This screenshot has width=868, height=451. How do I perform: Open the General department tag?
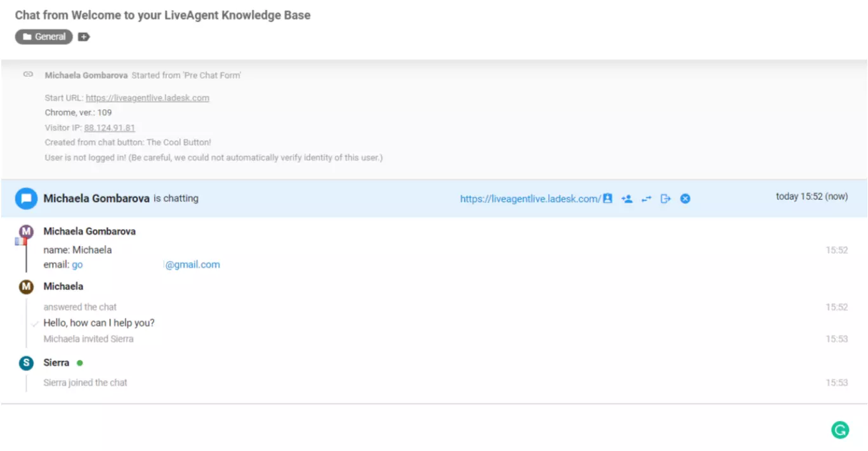pyautogui.click(x=43, y=37)
